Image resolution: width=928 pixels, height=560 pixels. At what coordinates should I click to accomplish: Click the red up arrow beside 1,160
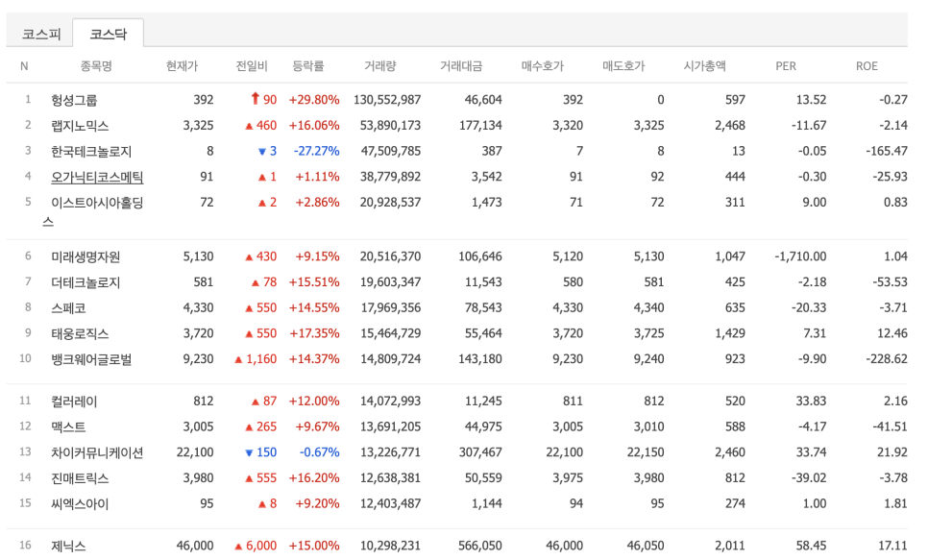click(238, 359)
